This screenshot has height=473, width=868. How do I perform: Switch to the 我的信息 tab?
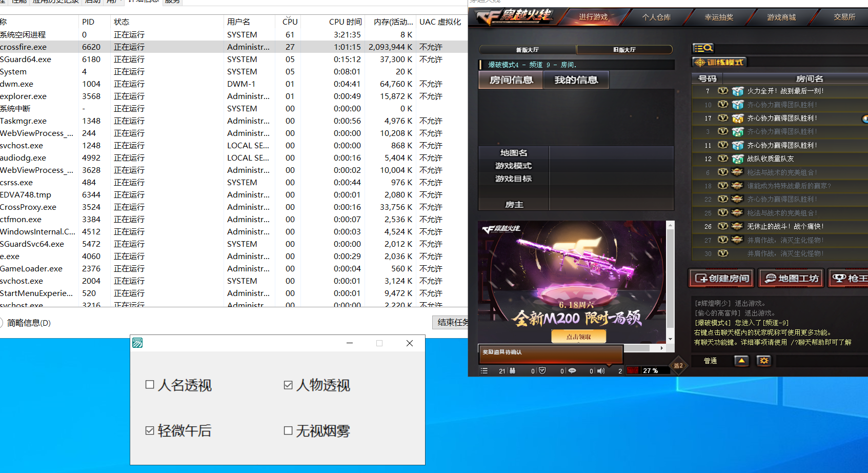tap(575, 80)
